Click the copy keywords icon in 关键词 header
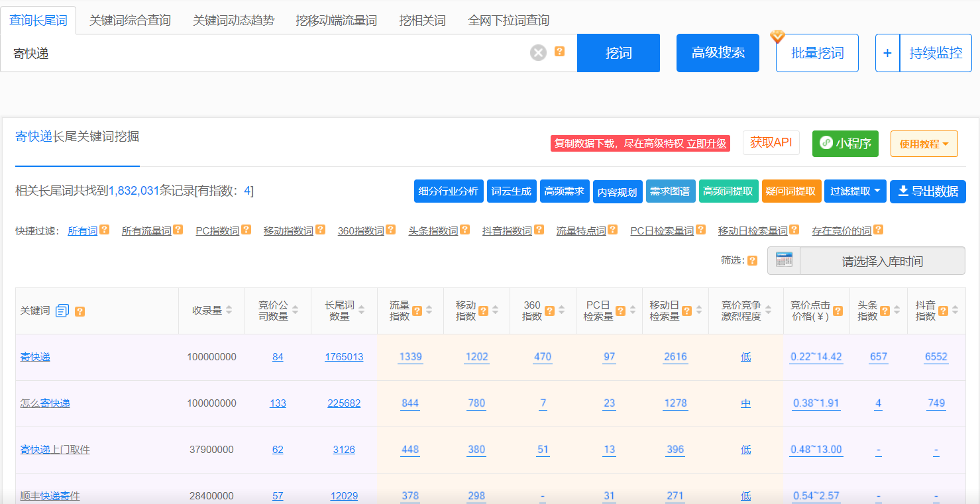Image resolution: width=980 pixels, height=504 pixels. pos(62,311)
